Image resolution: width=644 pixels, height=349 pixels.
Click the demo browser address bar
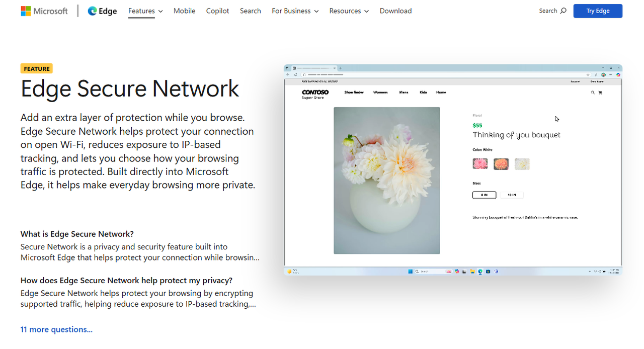click(445, 74)
